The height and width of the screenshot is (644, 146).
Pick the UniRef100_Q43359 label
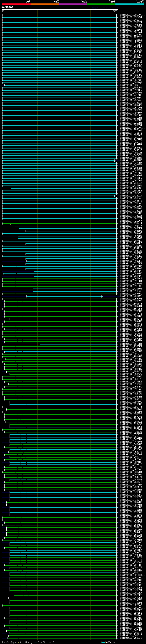pos(131,171)
